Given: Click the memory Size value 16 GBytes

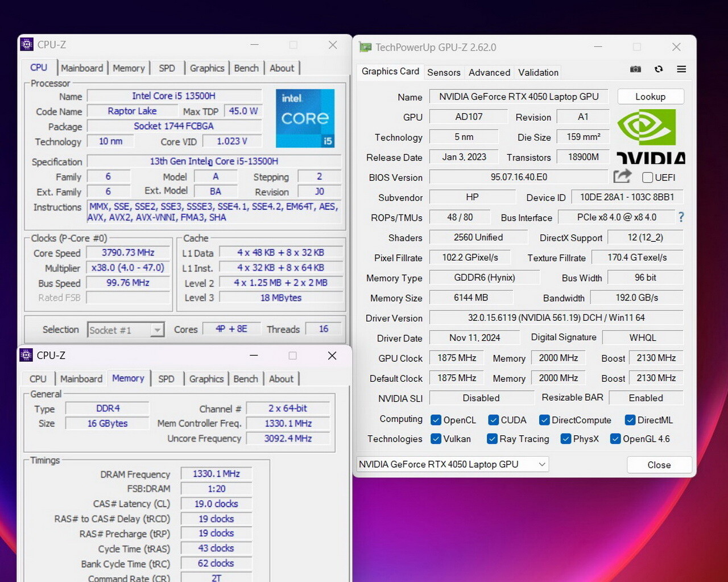Looking at the screenshot, I should point(107,423).
